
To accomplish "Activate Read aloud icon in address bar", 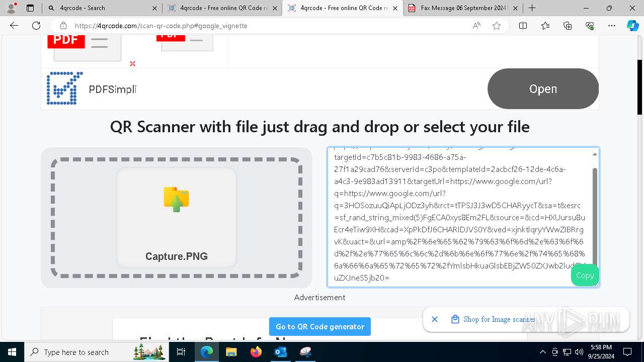I will click(x=476, y=26).
